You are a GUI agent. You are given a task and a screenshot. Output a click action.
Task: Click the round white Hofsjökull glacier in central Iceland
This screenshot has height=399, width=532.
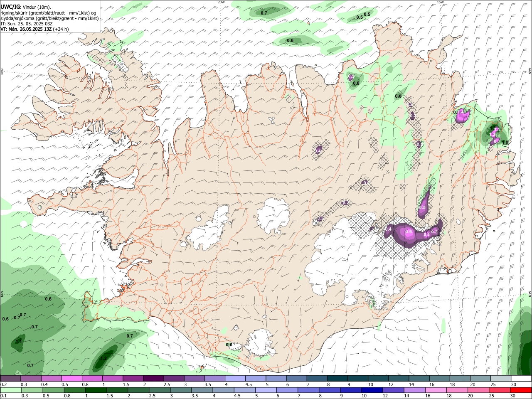point(273,216)
